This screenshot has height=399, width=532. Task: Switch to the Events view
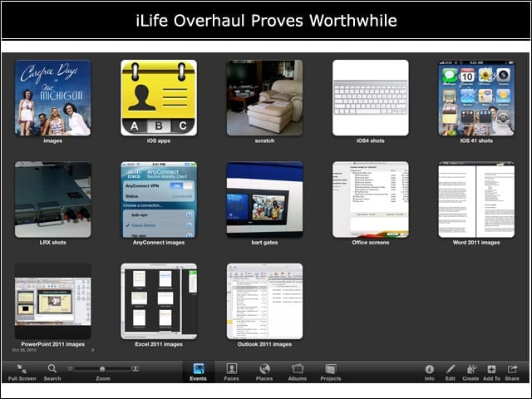pos(198,372)
